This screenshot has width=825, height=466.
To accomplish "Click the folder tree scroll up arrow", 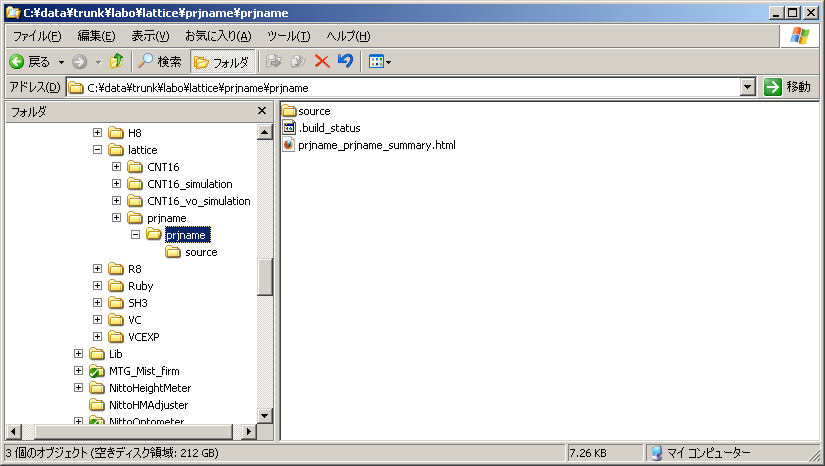I will coord(265,132).
